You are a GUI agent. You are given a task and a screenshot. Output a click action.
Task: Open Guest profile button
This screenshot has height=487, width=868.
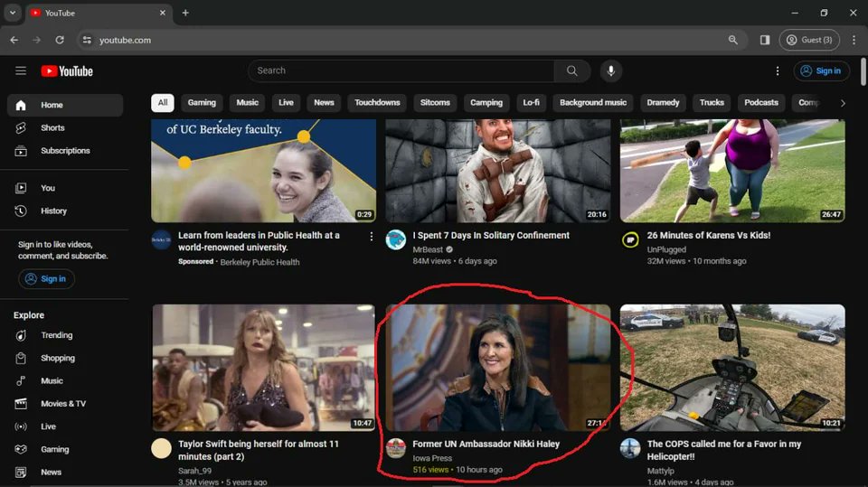tap(809, 40)
